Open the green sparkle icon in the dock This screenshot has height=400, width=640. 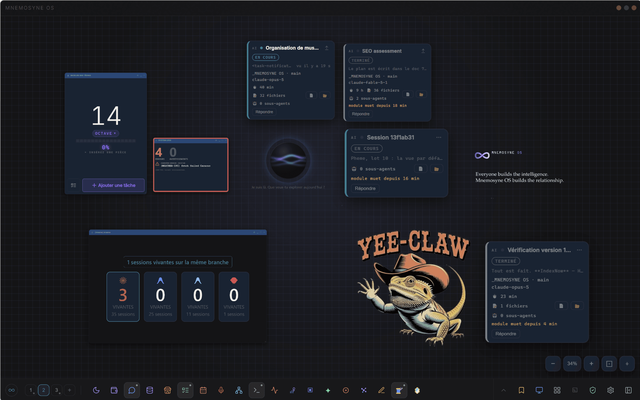[328, 390]
